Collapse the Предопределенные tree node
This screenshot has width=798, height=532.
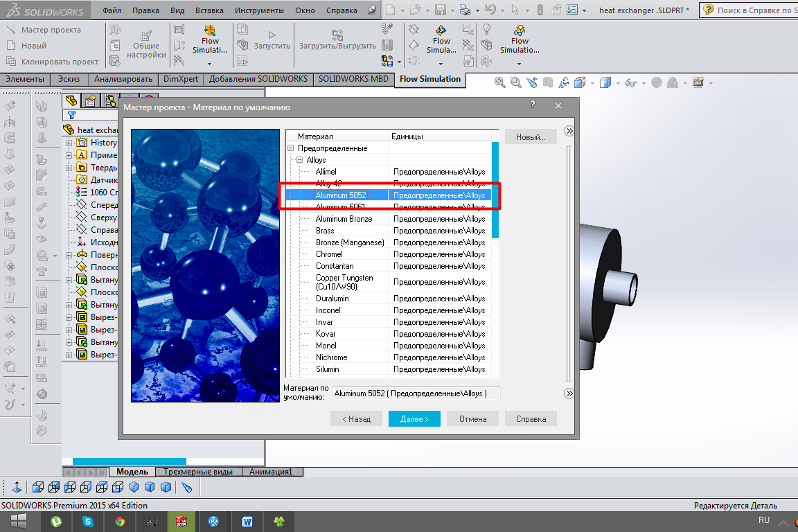[x=291, y=148]
